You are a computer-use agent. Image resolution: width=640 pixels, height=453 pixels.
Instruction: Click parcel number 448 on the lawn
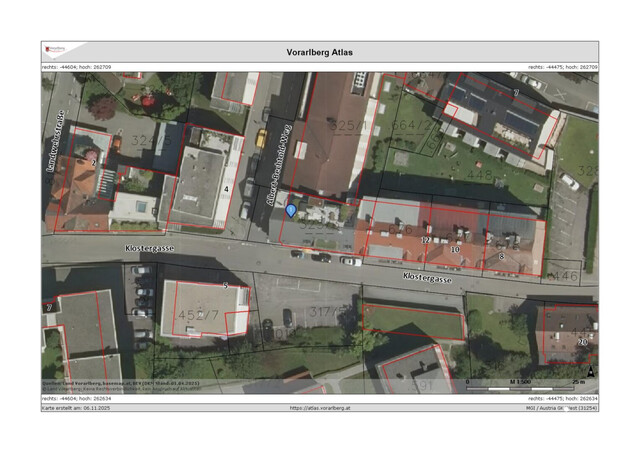point(479,175)
